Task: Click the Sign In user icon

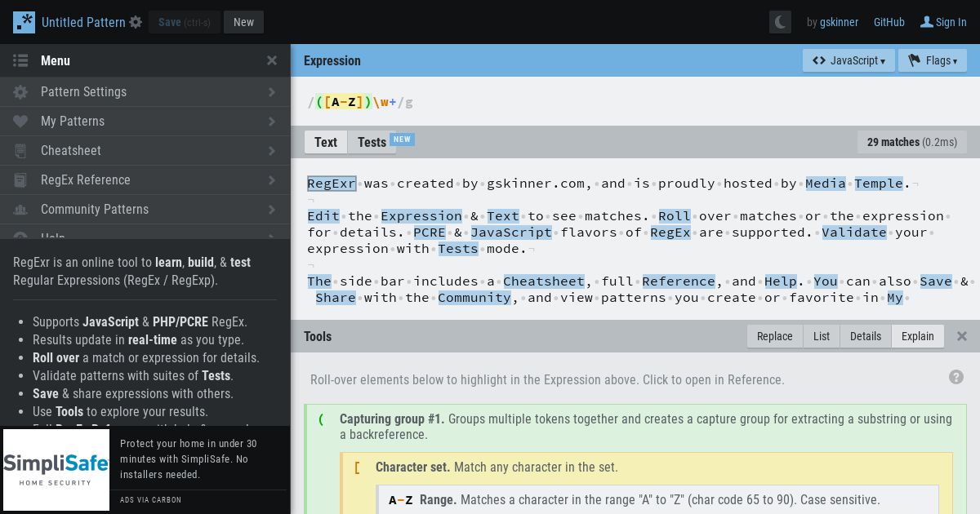Action: [927, 22]
